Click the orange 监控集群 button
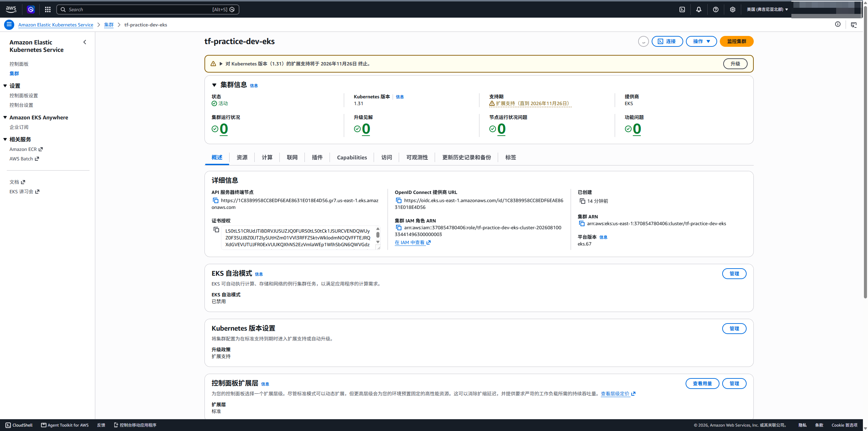The width and height of the screenshot is (868, 431). [x=737, y=41]
